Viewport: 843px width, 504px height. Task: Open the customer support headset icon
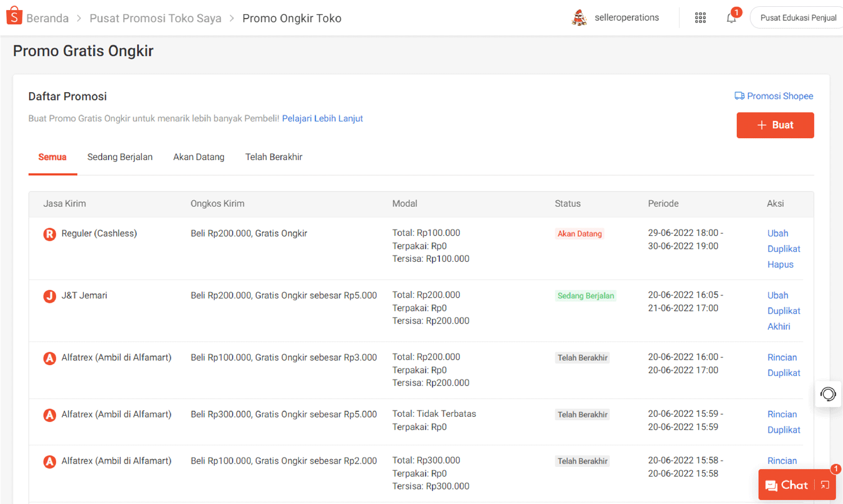point(828,394)
